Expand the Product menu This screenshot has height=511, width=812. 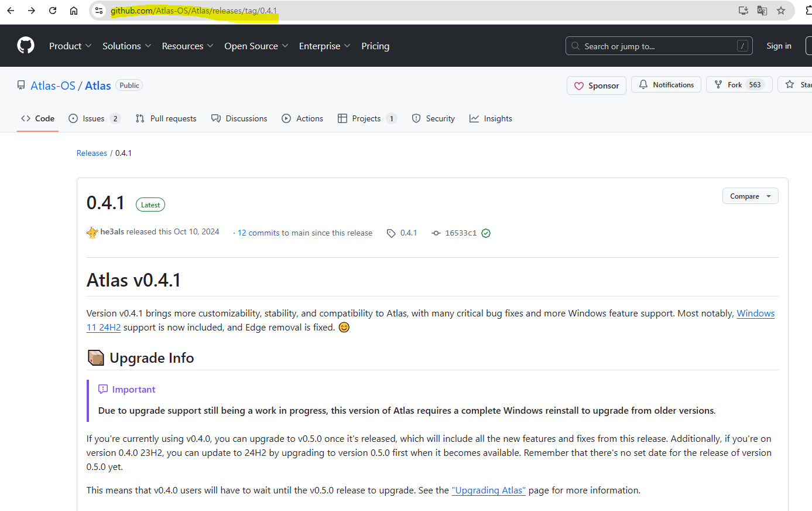(70, 46)
